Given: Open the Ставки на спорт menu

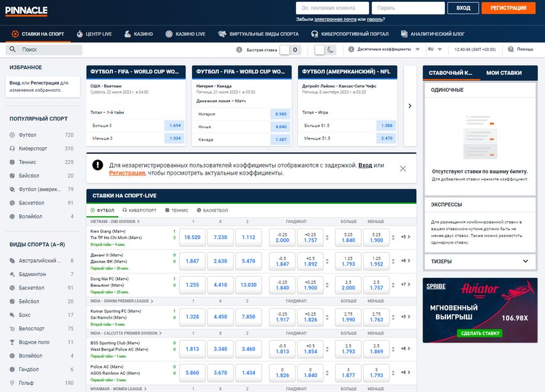Looking at the screenshot, I should click(38, 34).
